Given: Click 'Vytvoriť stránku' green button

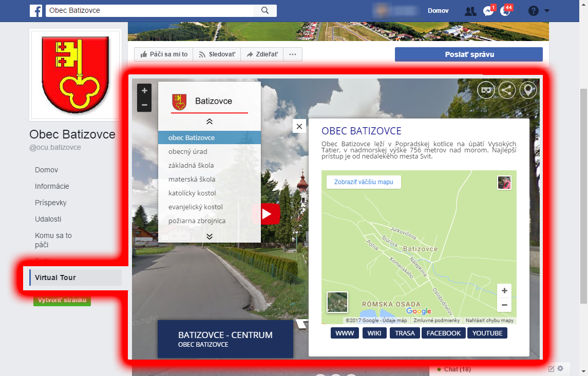Looking at the screenshot, I should pos(62,300).
